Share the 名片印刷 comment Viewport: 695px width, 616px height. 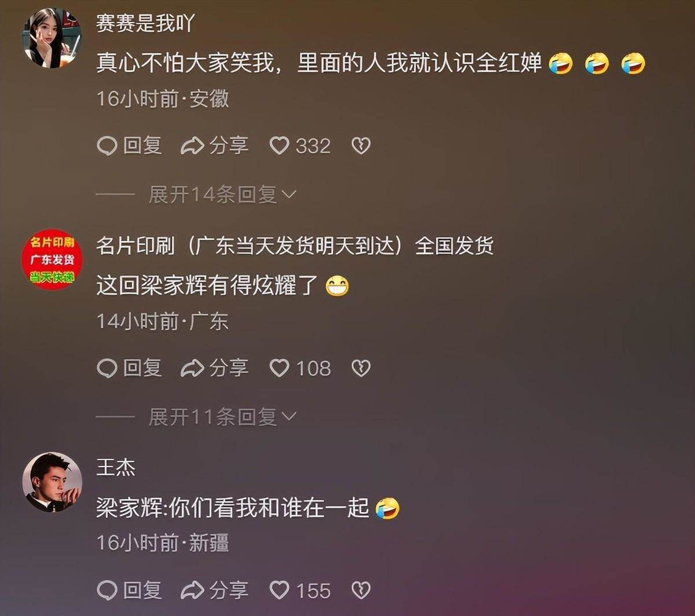click(215, 368)
